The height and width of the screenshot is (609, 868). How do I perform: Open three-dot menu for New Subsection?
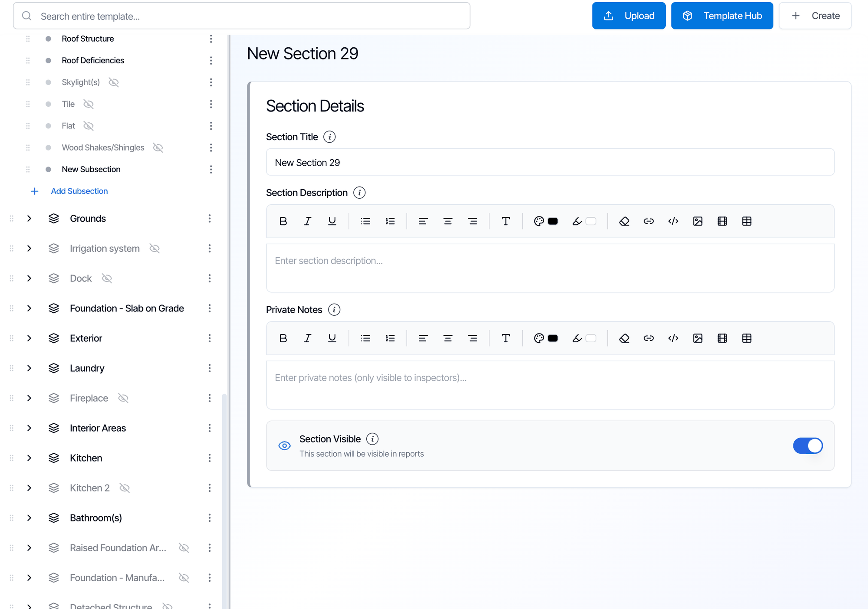coord(211,169)
